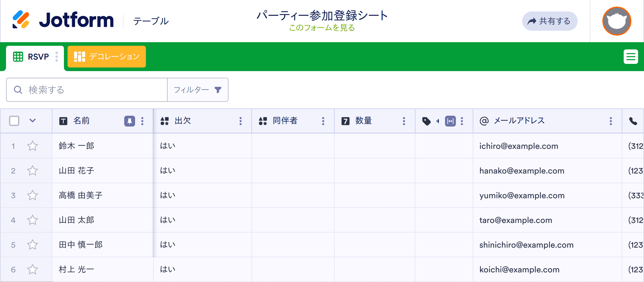The width and height of the screenshot is (644, 282).
Task: Open メールアドレス column options menu
Action: coord(611,121)
